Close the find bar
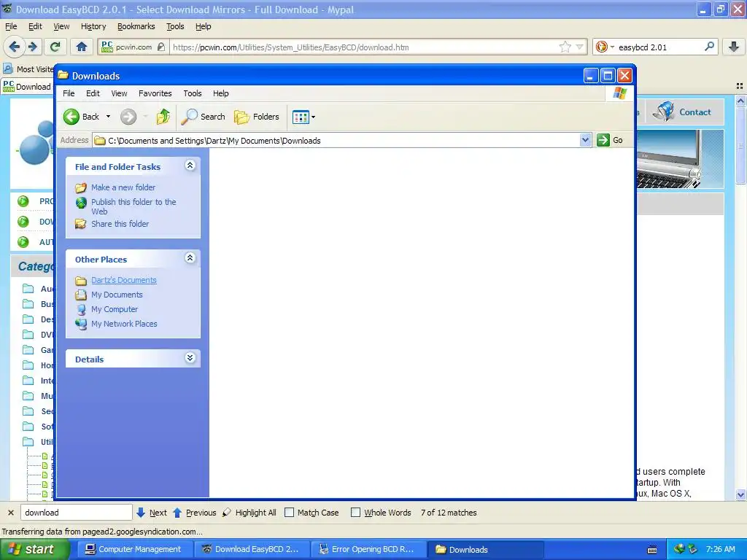The width and height of the screenshot is (747, 560). tap(11, 513)
